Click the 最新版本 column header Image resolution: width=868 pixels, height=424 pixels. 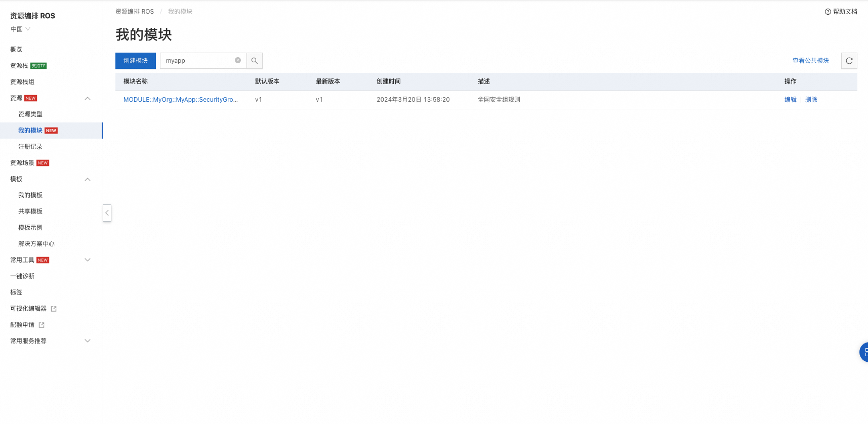point(328,81)
